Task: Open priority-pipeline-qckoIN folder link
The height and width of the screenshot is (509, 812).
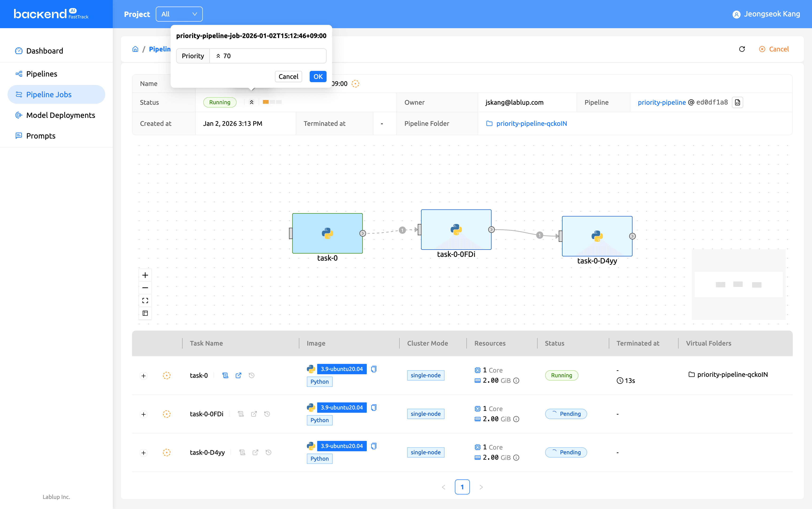Action: click(x=531, y=123)
